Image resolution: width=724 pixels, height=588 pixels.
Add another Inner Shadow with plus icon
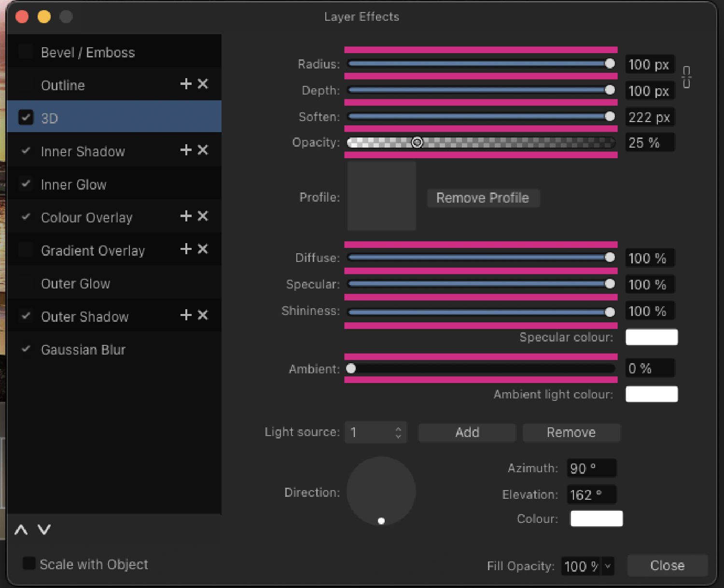pyautogui.click(x=186, y=150)
